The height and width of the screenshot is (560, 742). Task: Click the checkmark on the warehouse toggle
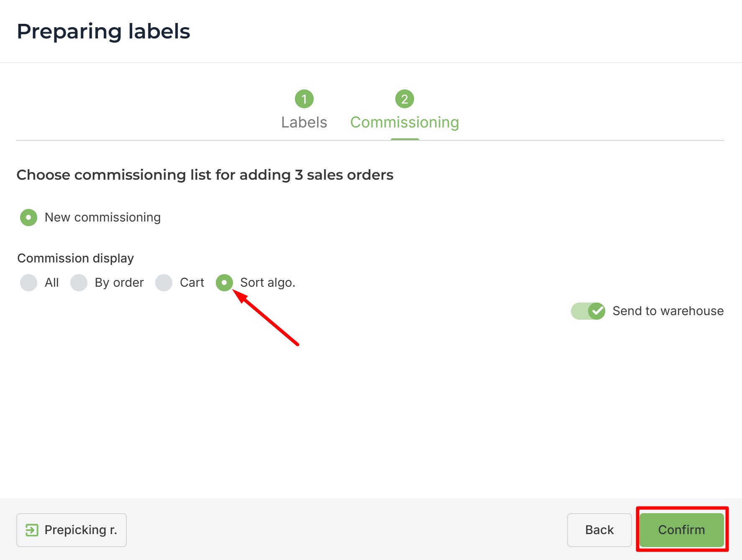pos(596,311)
